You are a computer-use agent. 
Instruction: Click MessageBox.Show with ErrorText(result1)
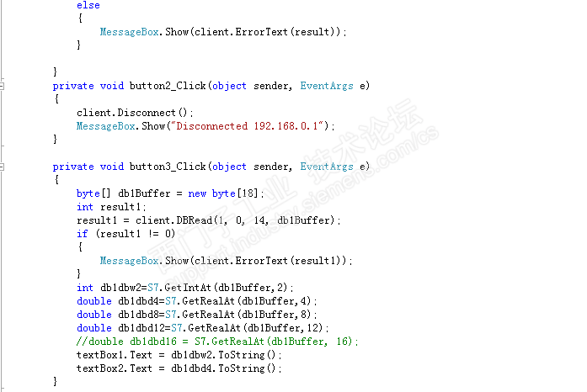[226, 261]
